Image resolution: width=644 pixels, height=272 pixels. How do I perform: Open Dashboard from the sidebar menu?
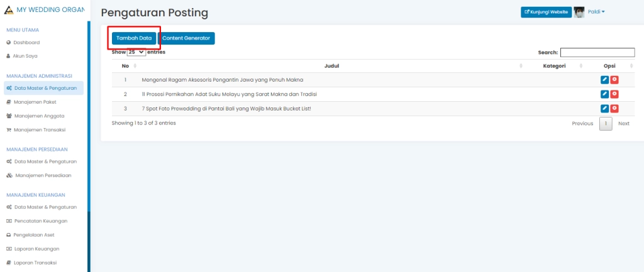tap(27, 43)
